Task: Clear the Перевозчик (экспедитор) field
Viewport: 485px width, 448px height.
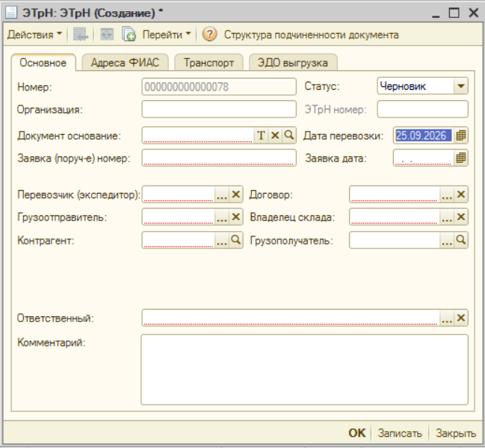Action: tap(235, 194)
